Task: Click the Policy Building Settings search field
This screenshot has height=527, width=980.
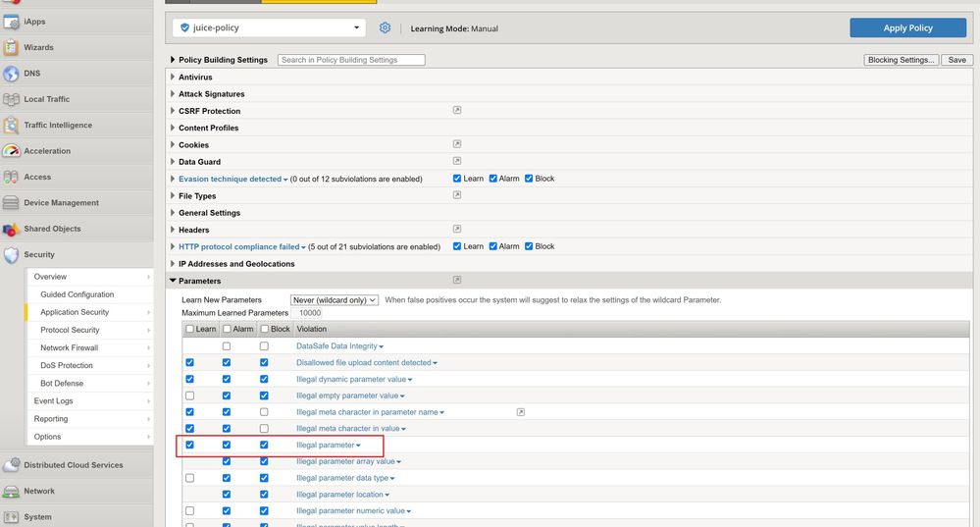Action: tap(351, 60)
